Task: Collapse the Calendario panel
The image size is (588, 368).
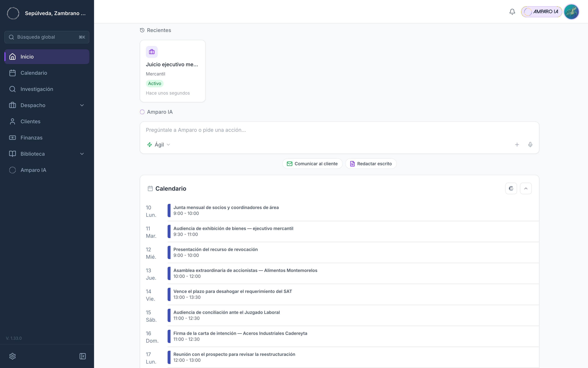Action: click(526, 188)
